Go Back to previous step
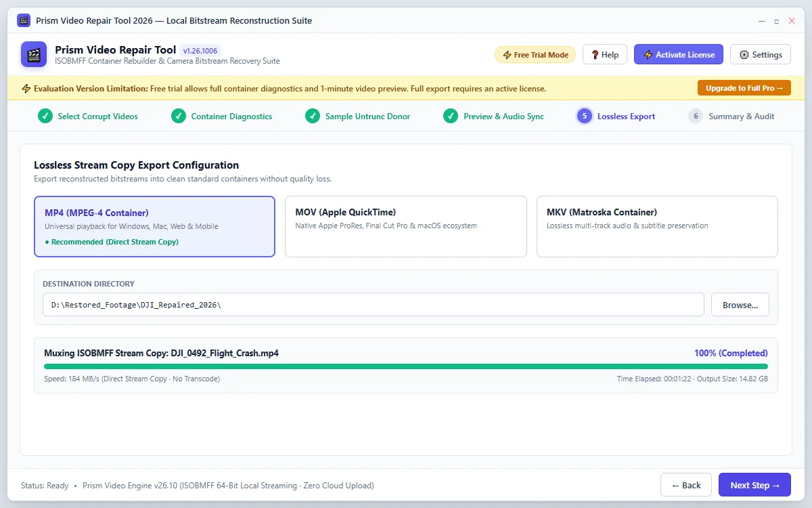This screenshot has width=812, height=508. click(x=686, y=485)
